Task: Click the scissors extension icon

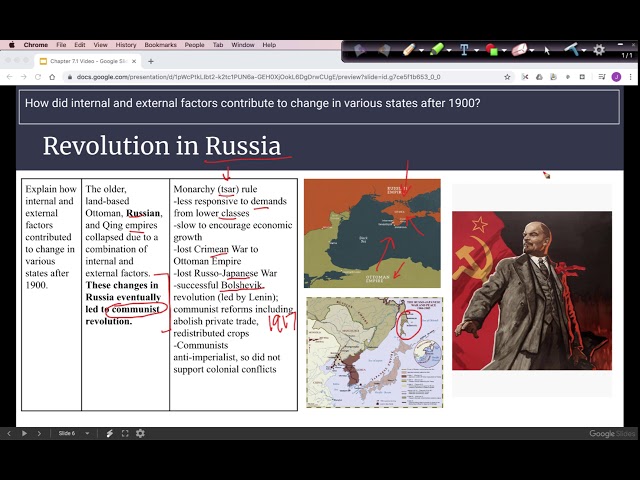Action: 525,77
